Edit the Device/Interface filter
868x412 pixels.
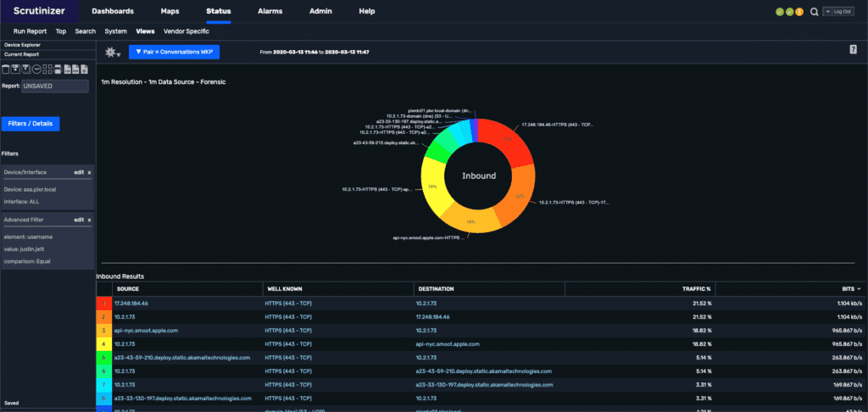79,172
